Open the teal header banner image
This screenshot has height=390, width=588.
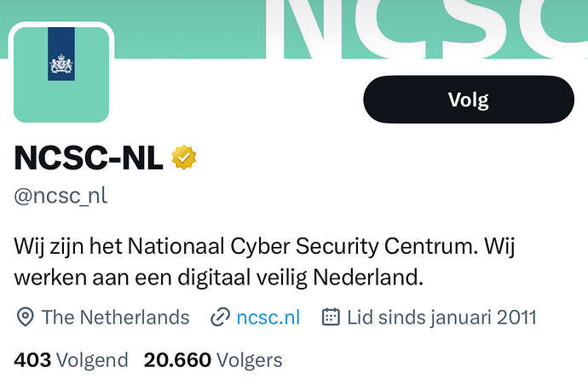tap(294, 29)
